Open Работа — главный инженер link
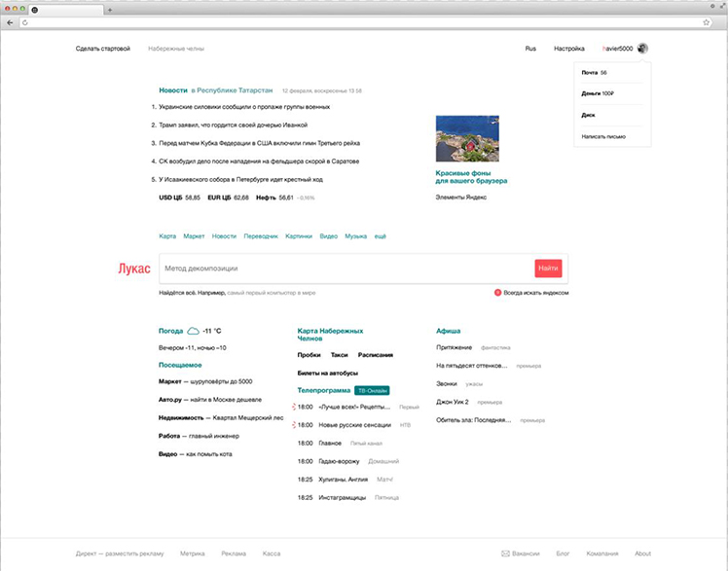The image size is (728, 571). [200, 436]
